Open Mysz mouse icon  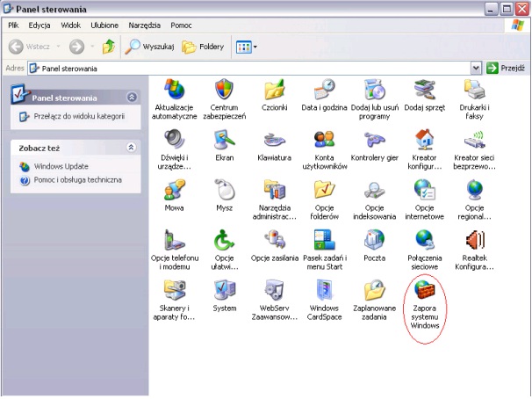click(x=224, y=190)
